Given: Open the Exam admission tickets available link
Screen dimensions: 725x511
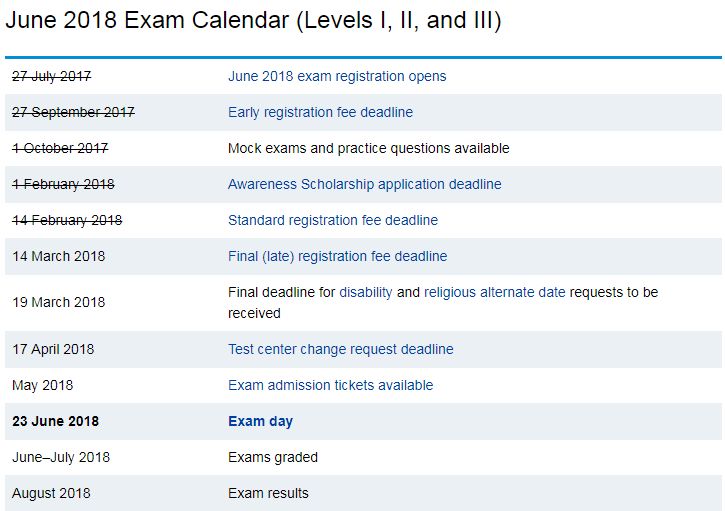Looking at the screenshot, I should [x=331, y=385].
